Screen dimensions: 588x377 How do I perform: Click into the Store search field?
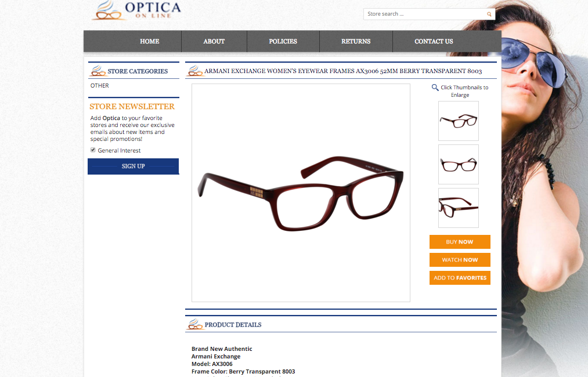click(x=425, y=14)
